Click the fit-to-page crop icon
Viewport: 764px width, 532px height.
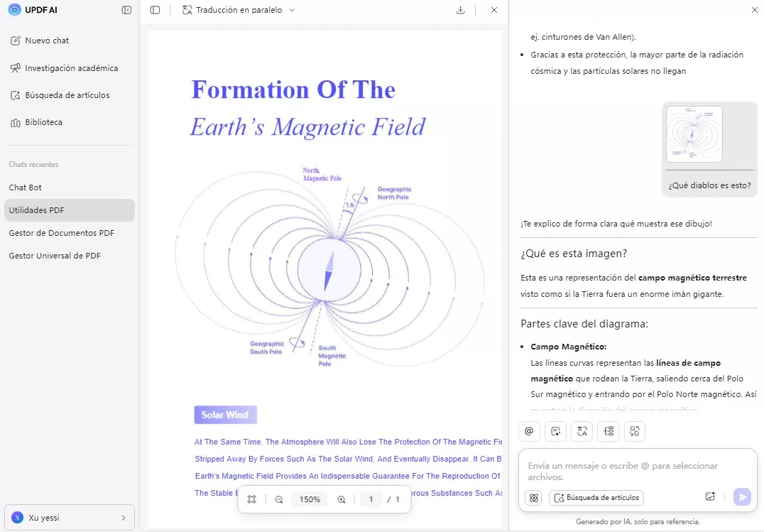[251, 499]
